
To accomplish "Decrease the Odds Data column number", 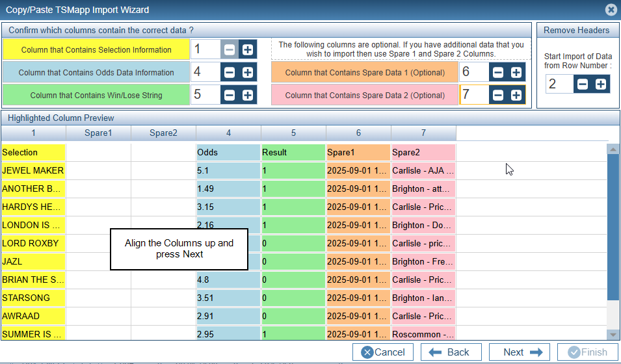I will [230, 73].
